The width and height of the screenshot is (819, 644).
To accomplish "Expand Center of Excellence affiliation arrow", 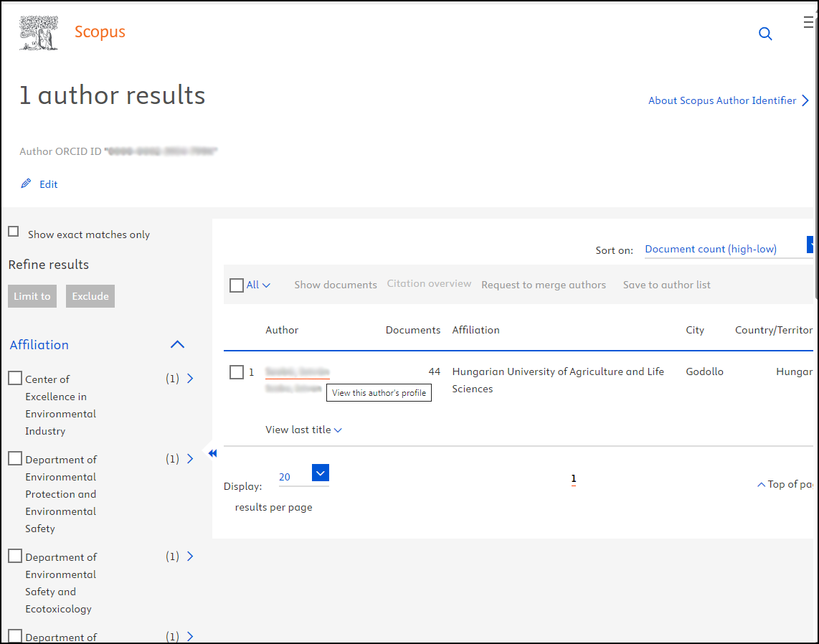I will point(190,378).
